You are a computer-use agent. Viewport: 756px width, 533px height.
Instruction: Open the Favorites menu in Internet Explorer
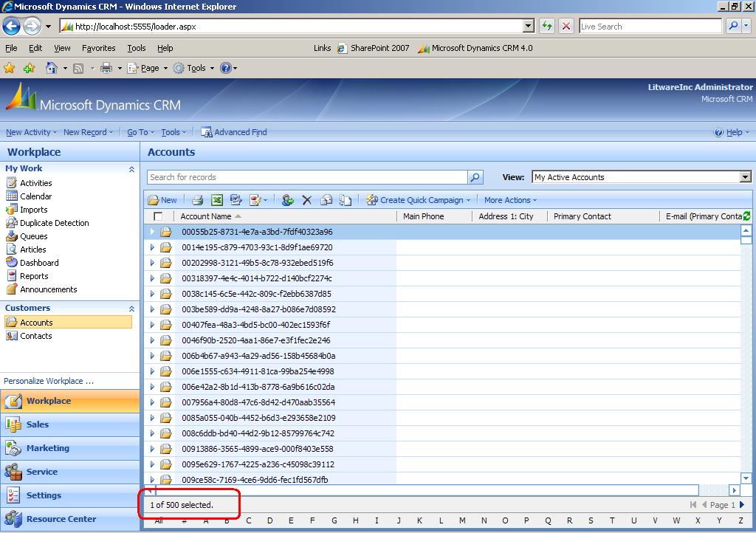tap(98, 48)
